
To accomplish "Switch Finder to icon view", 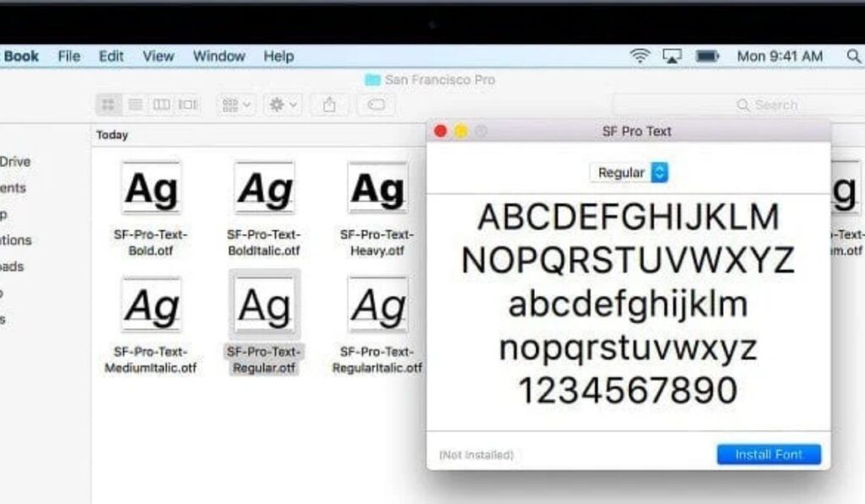I will pos(109,104).
